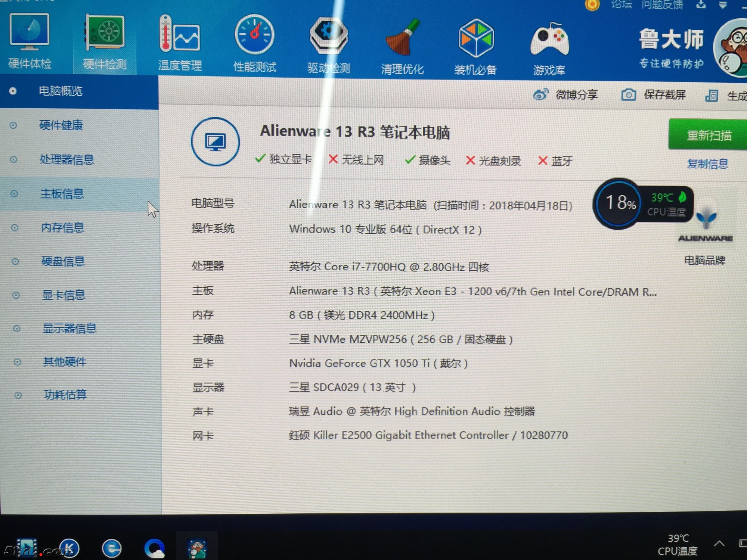
Task: Click the 保存截屏 camera screenshot button
Action: pos(629,95)
